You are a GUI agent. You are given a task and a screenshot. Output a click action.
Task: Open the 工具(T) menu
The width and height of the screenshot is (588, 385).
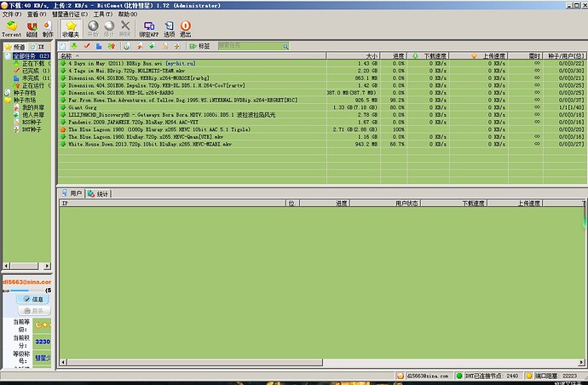coord(103,14)
